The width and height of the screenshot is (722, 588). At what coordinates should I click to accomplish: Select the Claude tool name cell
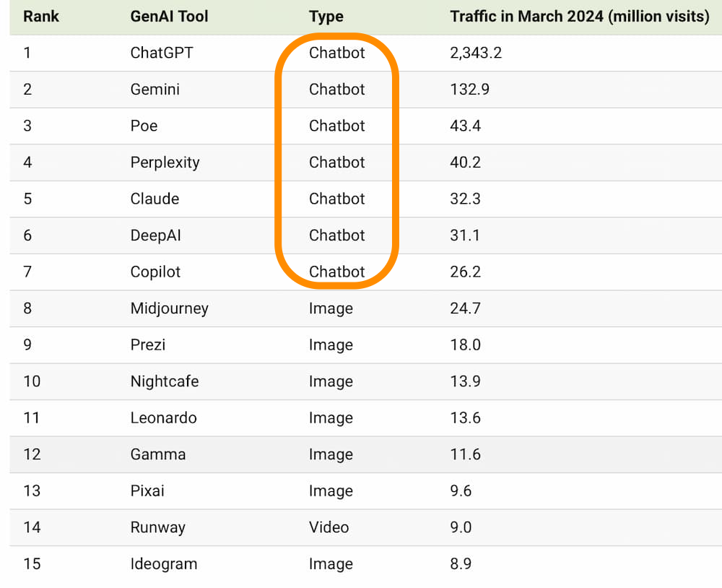pos(155,199)
